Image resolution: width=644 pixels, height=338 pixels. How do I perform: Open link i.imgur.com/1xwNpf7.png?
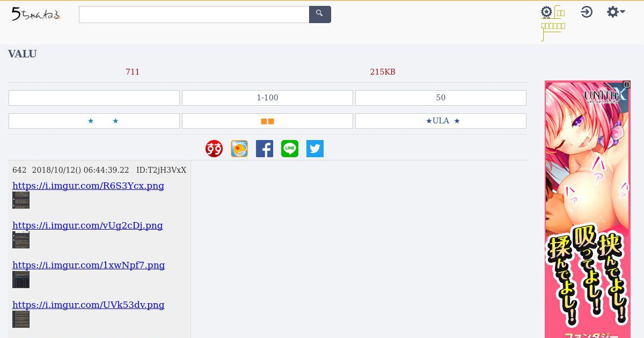click(x=89, y=265)
